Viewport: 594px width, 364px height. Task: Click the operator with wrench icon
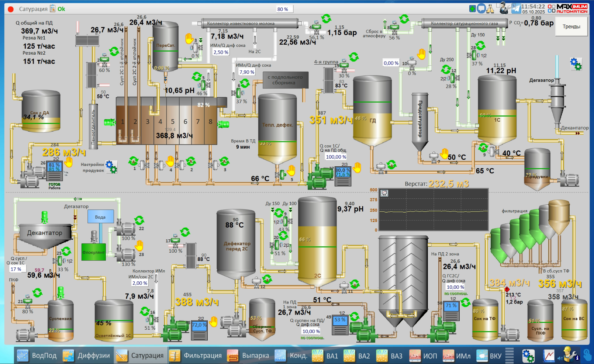click(504, 8)
